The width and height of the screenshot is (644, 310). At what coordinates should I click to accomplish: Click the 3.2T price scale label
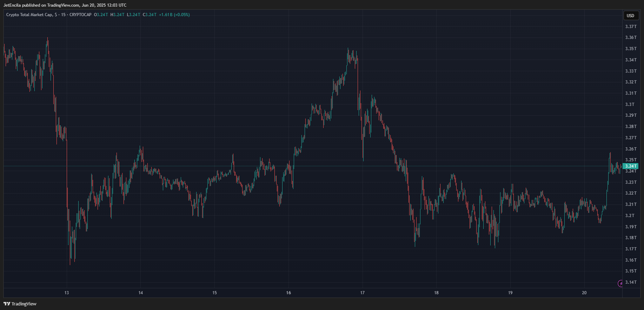click(630, 216)
